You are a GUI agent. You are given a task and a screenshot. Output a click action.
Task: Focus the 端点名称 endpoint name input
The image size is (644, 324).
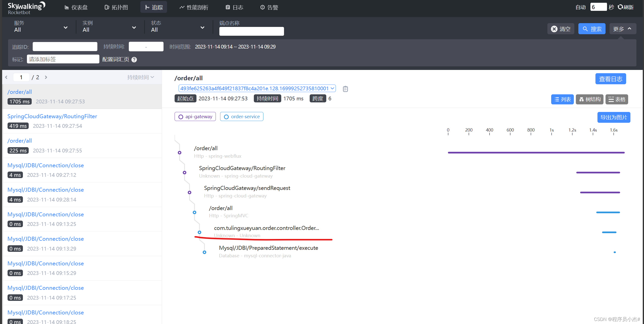click(252, 31)
